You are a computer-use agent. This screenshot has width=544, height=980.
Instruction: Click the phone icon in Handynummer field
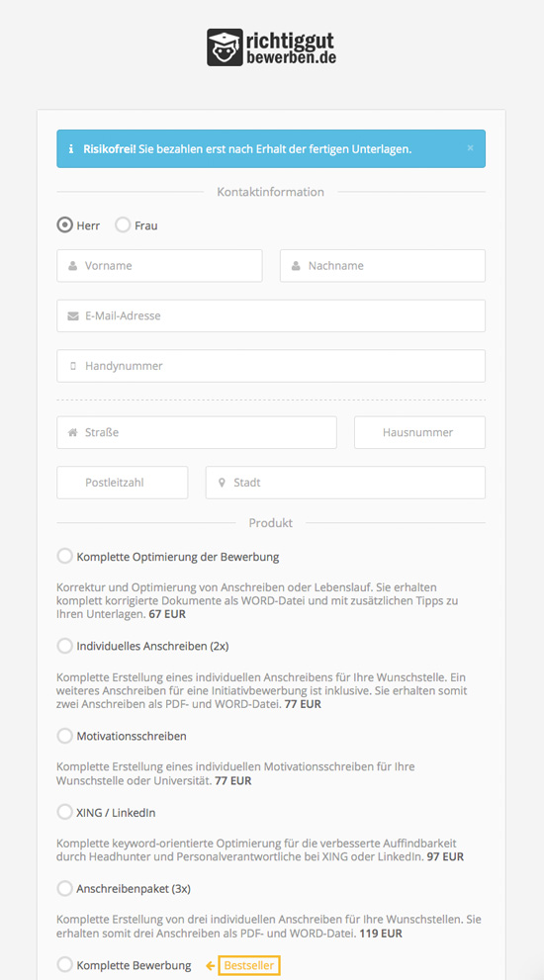72,366
